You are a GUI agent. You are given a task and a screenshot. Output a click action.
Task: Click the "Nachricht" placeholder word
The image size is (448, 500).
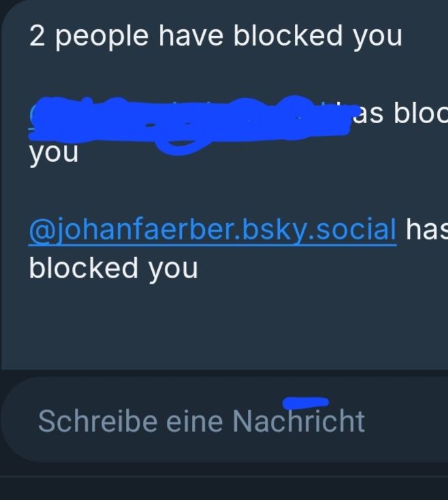click(299, 421)
